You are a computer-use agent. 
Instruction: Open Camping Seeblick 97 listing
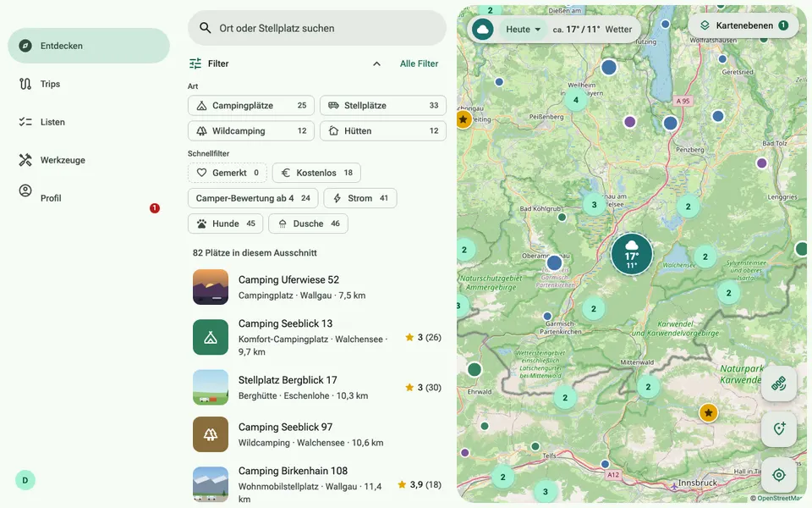[317, 434]
